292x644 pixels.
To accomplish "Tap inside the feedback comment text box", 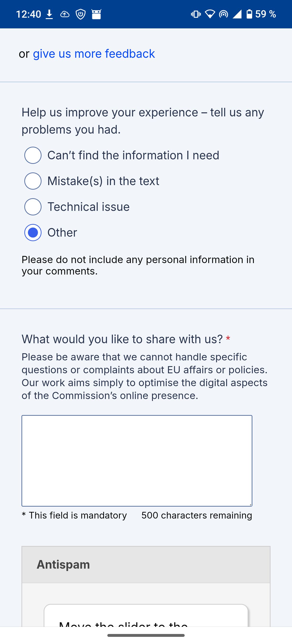I will pyautogui.click(x=137, y=460).
